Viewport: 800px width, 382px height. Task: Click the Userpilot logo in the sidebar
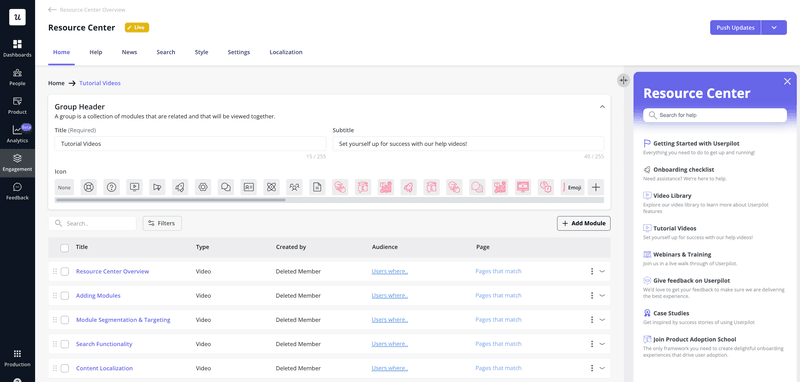click(x=17, y=17)
